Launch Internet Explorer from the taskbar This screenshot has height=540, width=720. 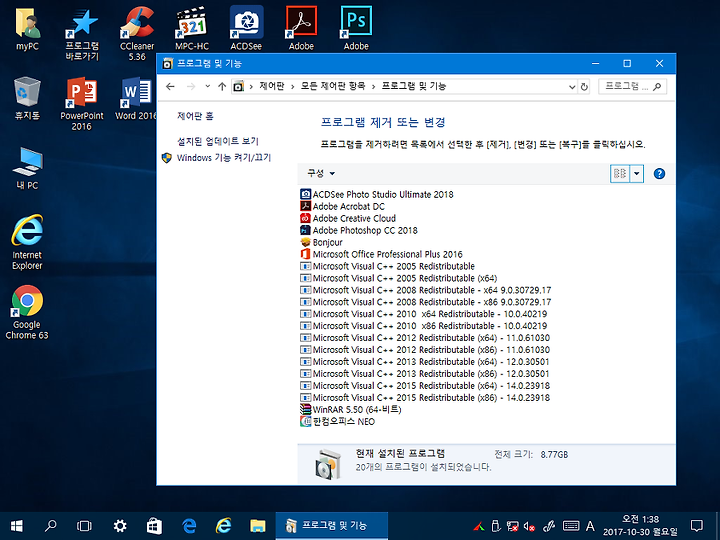[x=223, y=526]
